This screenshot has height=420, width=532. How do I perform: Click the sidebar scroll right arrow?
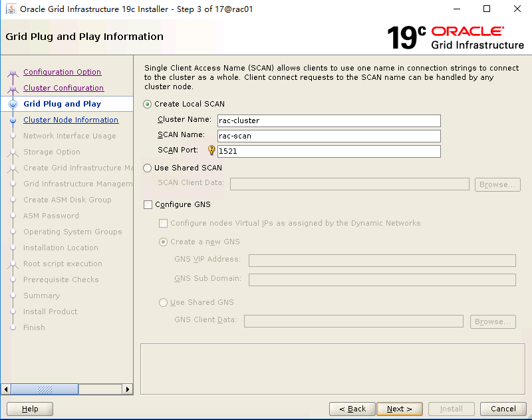(x=128, y=389)
